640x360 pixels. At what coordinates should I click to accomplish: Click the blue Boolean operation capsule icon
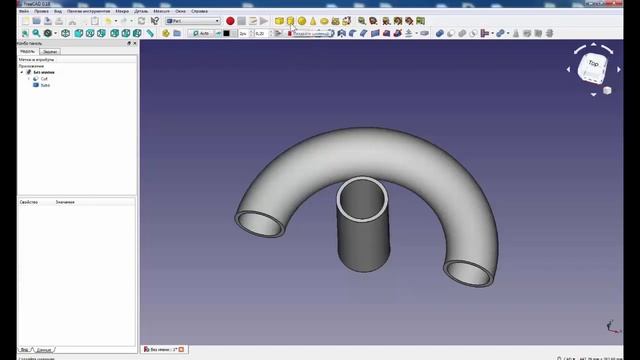440,33
